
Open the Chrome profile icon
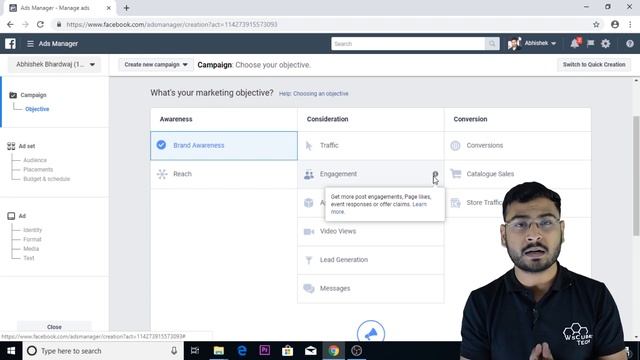615,24
